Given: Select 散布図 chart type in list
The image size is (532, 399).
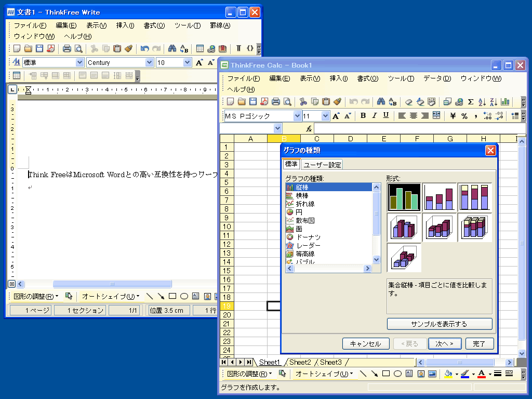Looking at the screenshot, I should tap(328, 220).
